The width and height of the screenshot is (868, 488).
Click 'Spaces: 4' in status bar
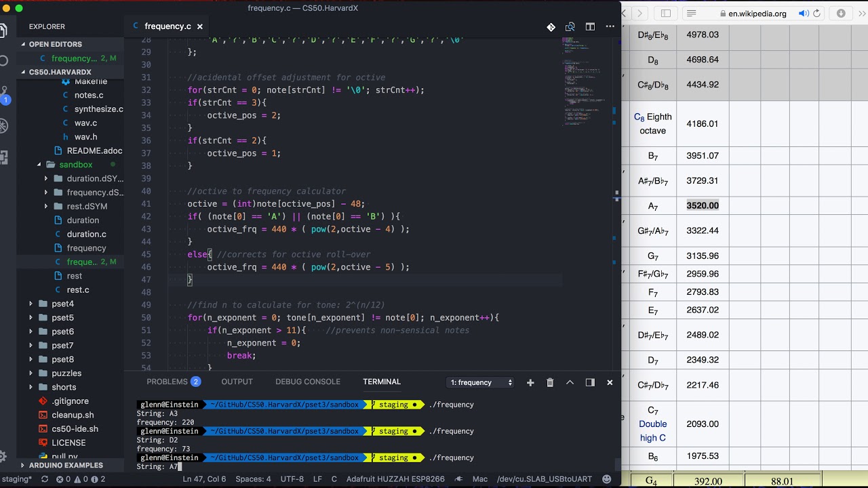[253, 479]
